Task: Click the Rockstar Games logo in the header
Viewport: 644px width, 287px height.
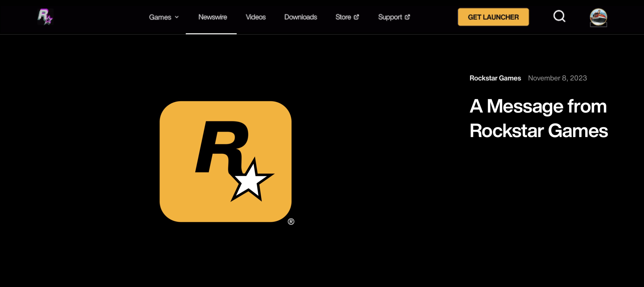Action: tap(45, 17)
